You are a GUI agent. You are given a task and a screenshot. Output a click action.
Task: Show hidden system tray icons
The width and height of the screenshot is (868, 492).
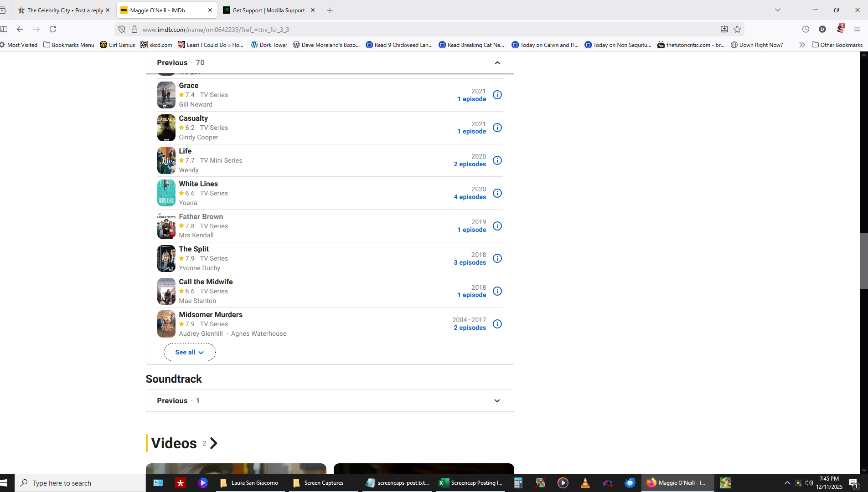[787, 483]
